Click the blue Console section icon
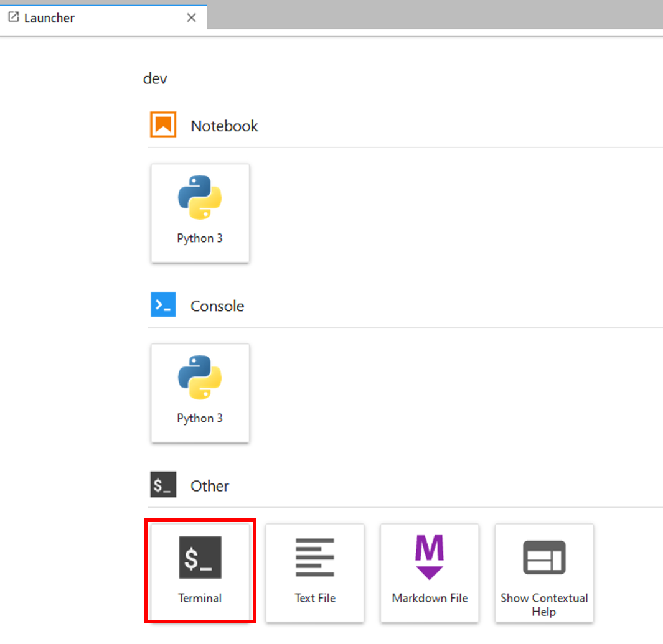The width and height of the screenshot is (663, 644). [x=163, y=305]
